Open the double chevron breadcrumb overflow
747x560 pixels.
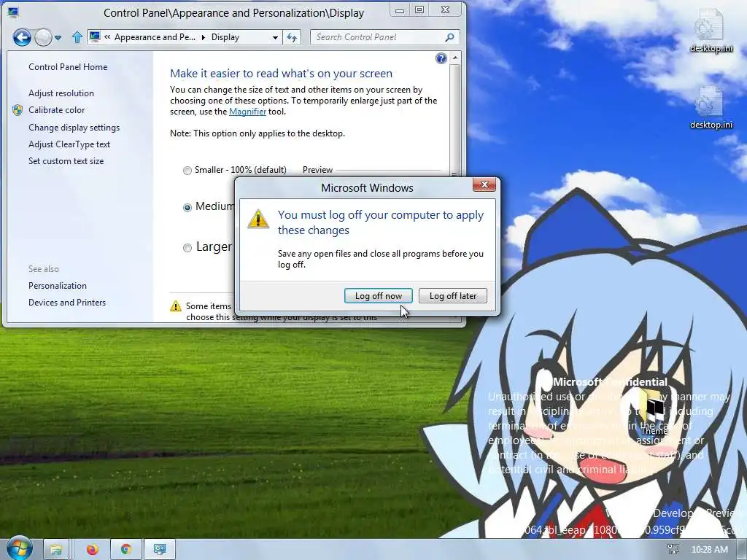coord(107,37)
